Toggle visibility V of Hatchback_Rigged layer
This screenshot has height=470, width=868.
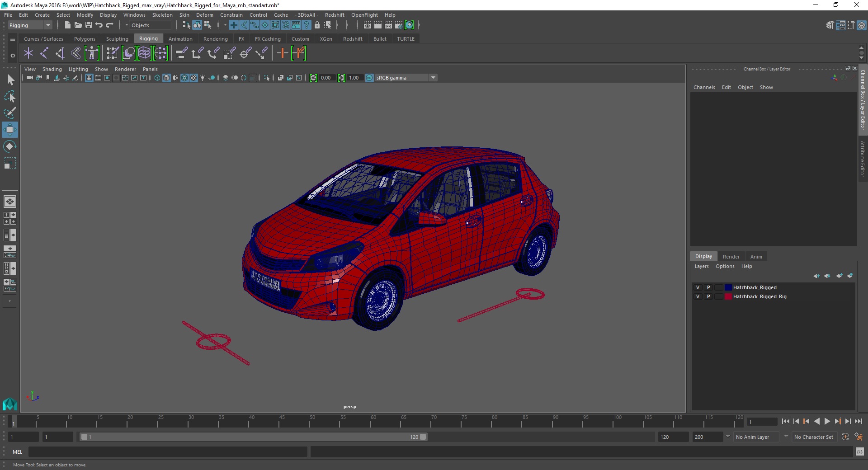[698, 287]
